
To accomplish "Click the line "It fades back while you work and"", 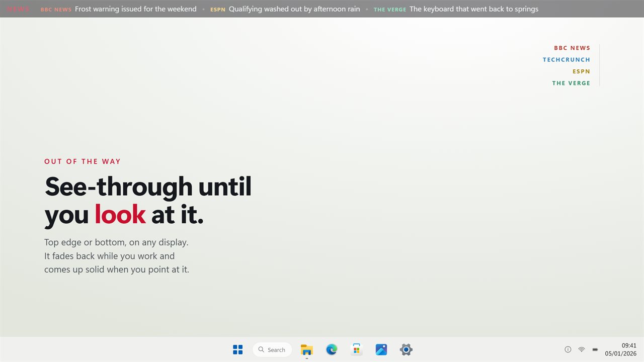I will point(109,256).
